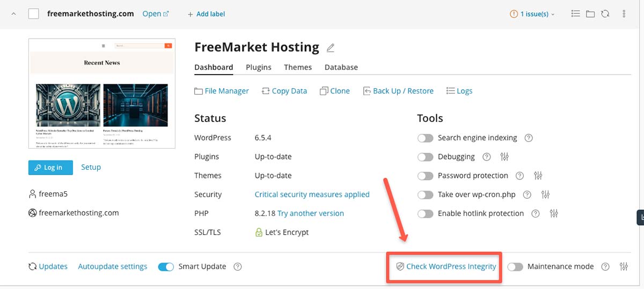Screen dimensions: 644x289
Task: Turn off the Smart Update toggle
Action: pyautogui.click(x=166, y=267)
